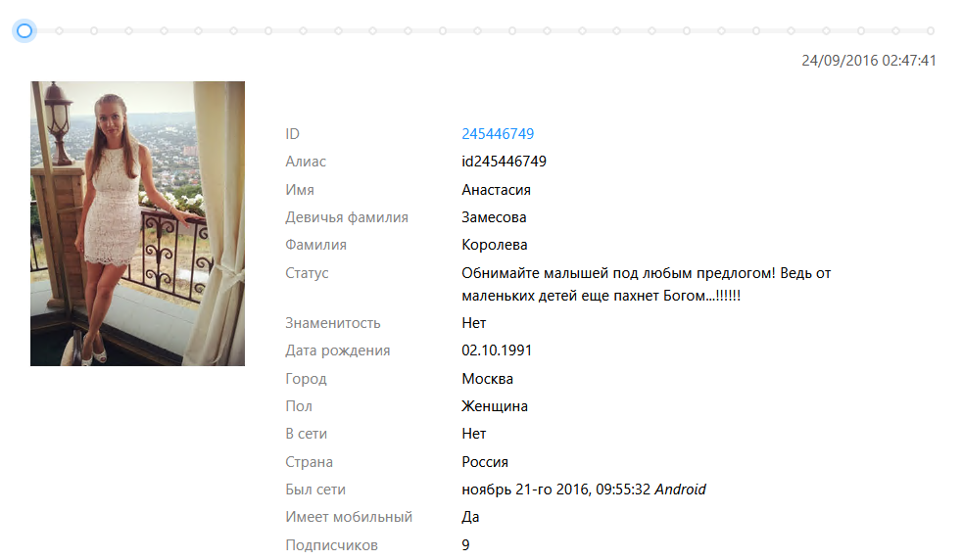Jump to the last timeline dot on right
This screenshot has width=963, height=560.
tap(931, 30)
